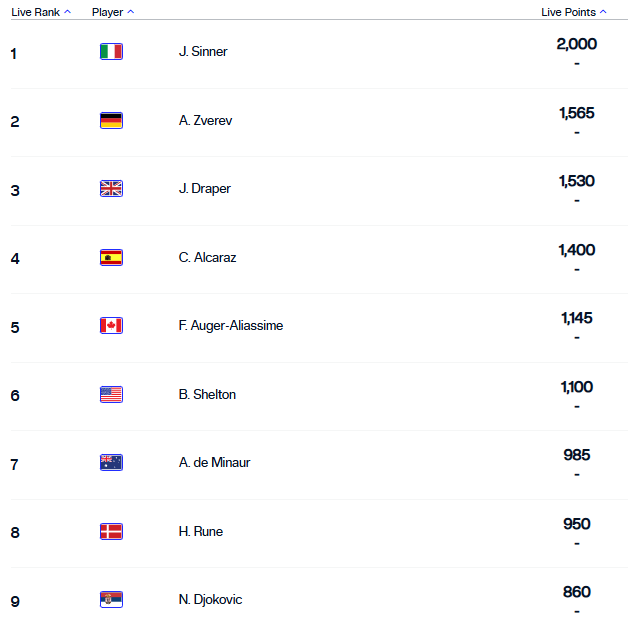Click the Serbian flag beside N. Djokovic

[111, 599]
